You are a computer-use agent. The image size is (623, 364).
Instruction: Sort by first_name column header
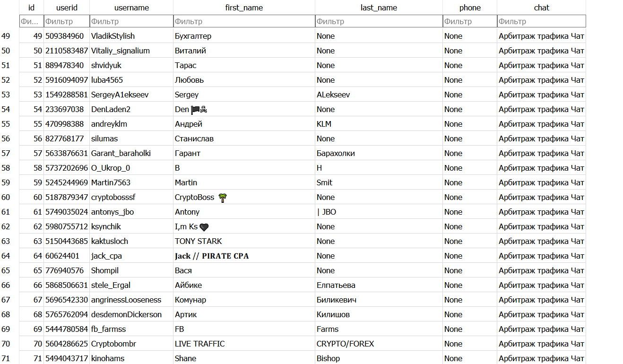click(244, 8)
